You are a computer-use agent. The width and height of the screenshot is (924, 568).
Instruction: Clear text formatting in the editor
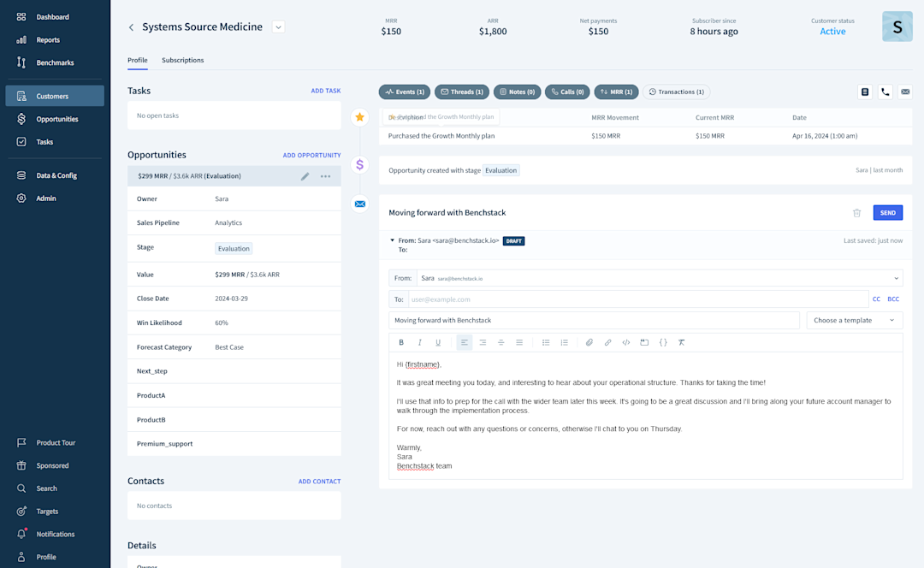tap(681, 342)
